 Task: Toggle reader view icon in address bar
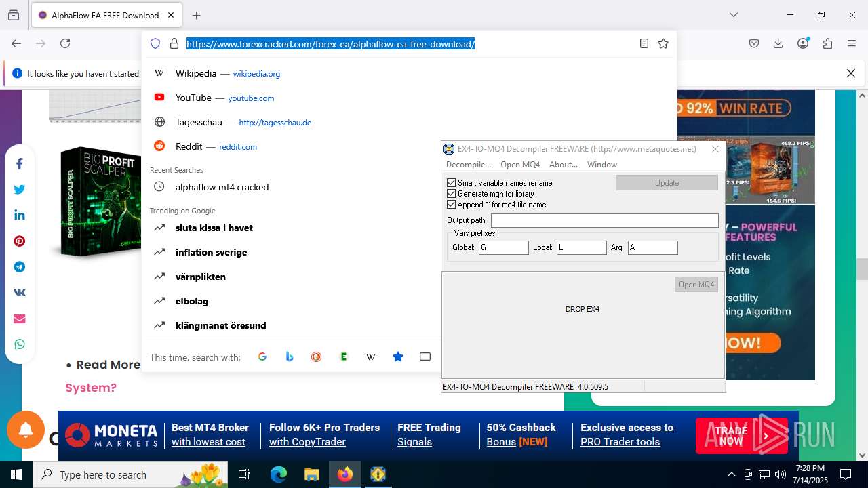pos(644,43)
